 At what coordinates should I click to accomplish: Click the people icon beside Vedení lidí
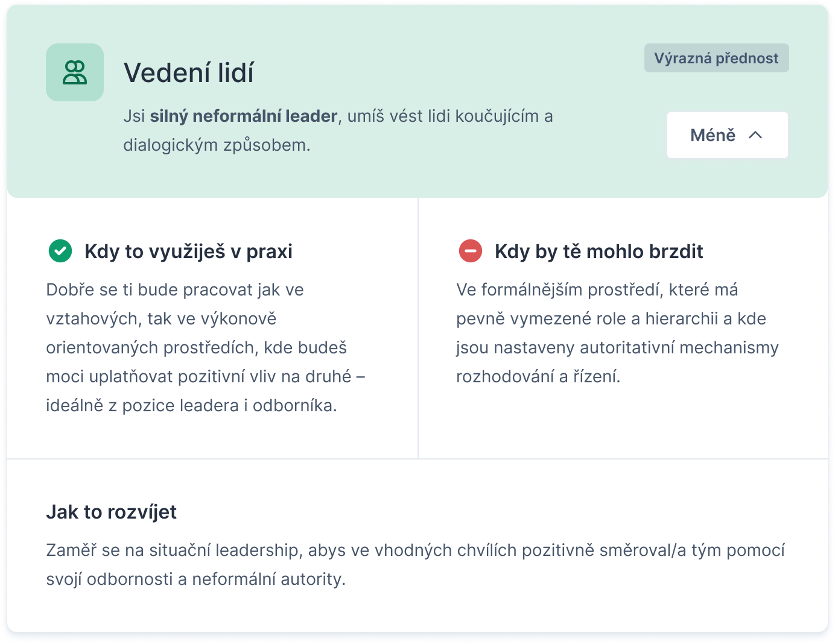click(x=75, y=72)
